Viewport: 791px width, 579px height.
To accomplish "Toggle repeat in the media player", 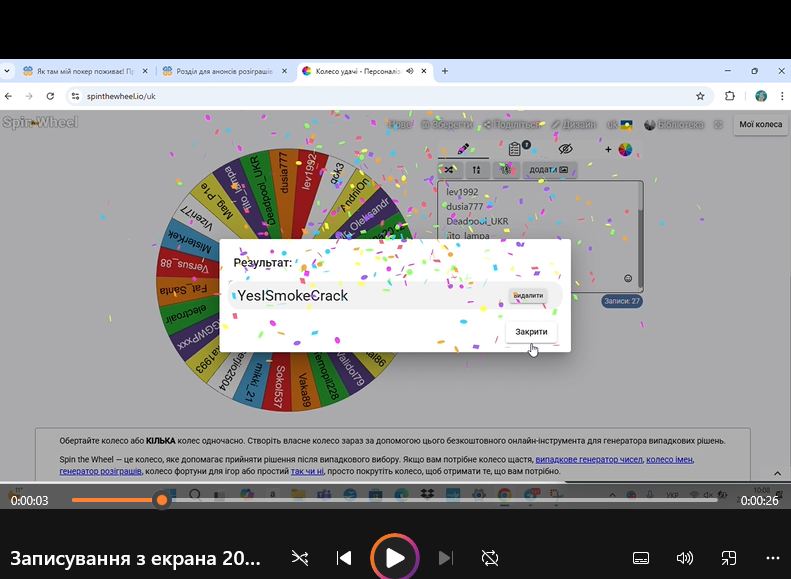I will pyautogui.click(x=490, y=558).
